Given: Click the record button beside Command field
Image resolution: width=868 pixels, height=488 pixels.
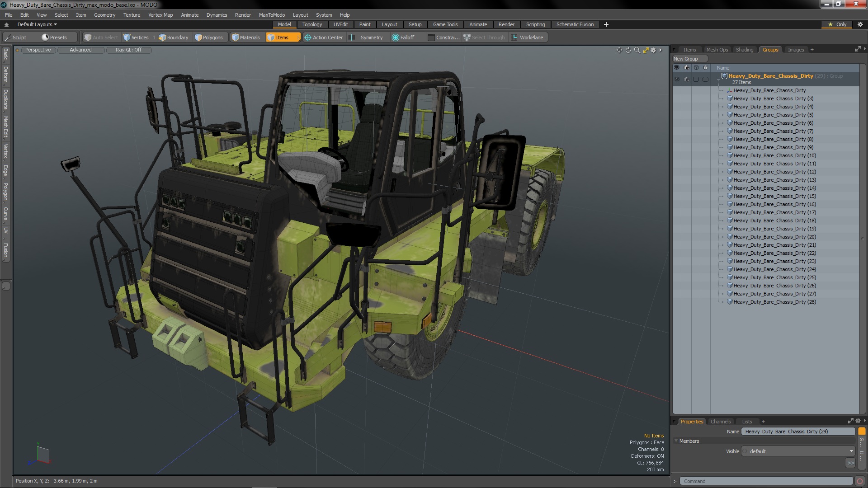Looking at the screenshot, I should 860,481.
